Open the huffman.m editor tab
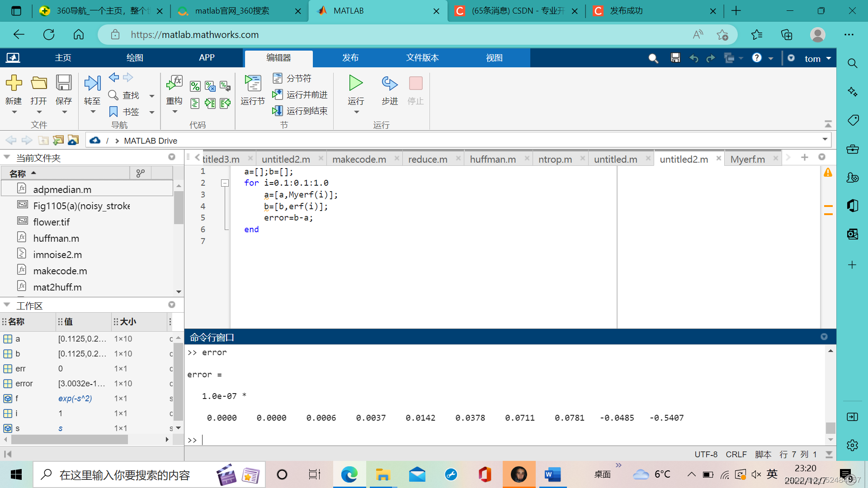This screenshot has width=868, height=488. [x=492, y=159]
